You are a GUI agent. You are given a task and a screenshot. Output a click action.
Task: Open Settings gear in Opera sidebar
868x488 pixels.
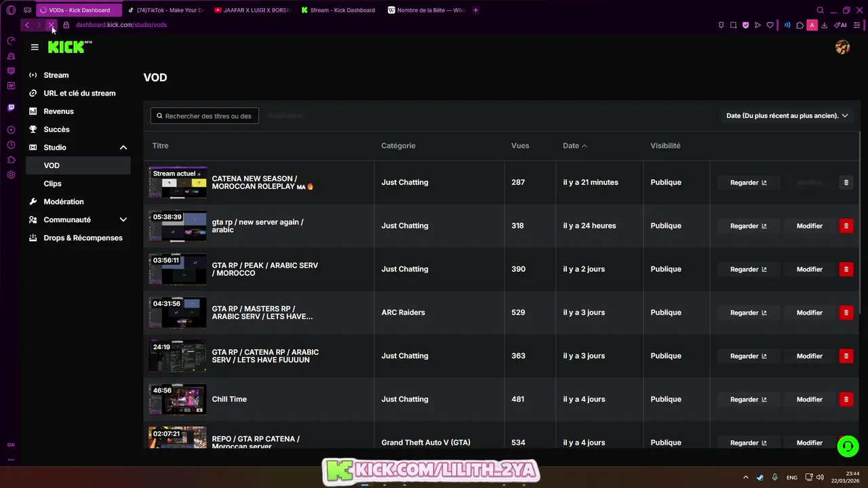pyautogui.click(x=11, y=175)
